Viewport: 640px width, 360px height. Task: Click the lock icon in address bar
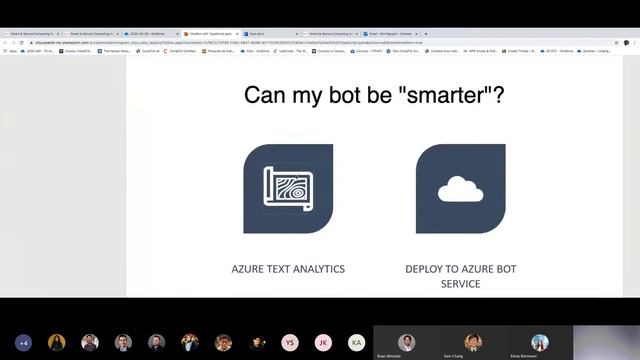tap(31, 42)
